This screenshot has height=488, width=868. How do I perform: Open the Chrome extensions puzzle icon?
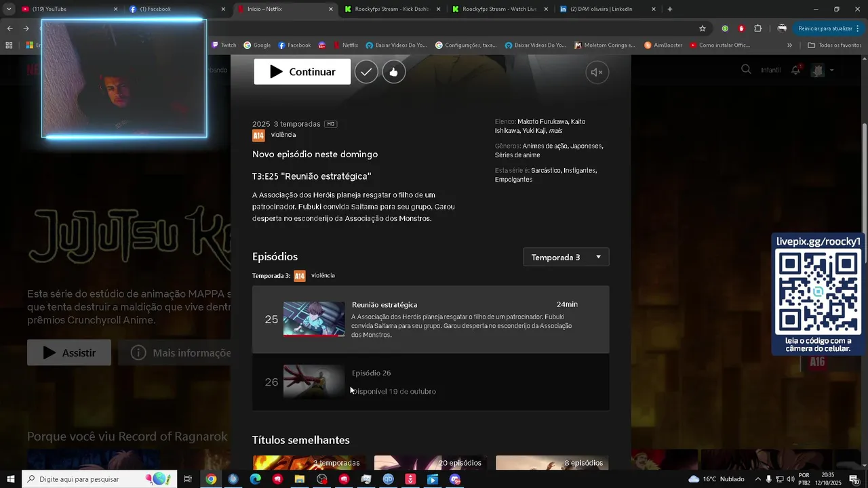(x=758, y=28)
